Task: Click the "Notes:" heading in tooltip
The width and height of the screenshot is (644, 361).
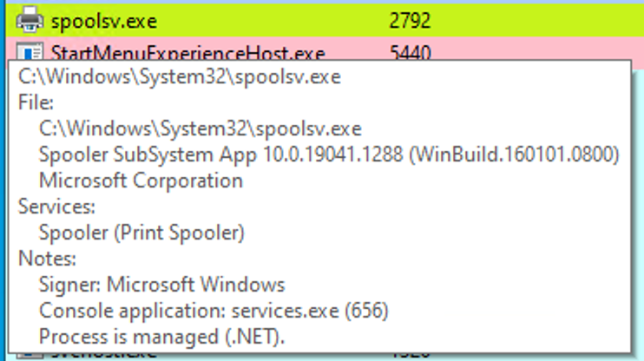Action: coord(48,259)
